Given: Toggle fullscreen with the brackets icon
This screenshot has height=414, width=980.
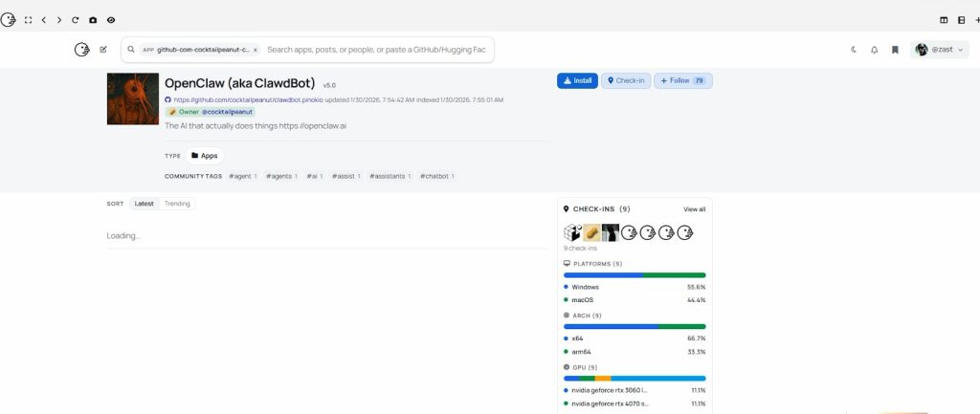Looking at the screenshot, I should [x=28, y=20].
